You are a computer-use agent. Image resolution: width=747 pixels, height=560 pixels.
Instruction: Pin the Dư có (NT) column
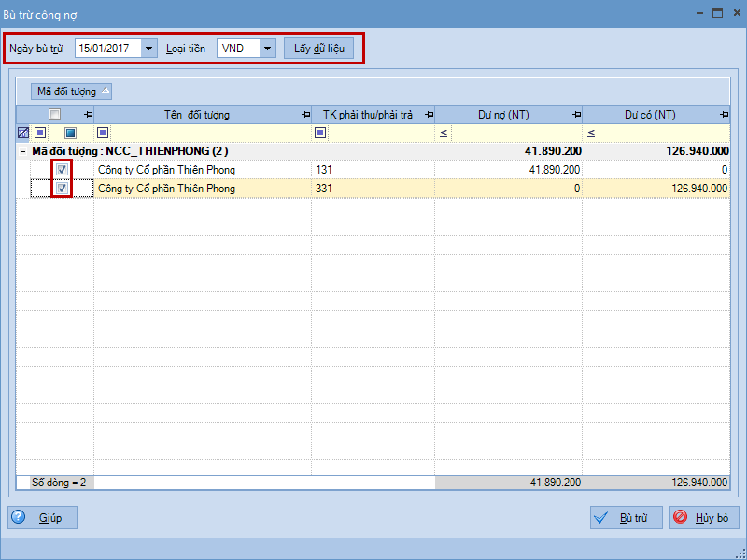click(724, 115)
